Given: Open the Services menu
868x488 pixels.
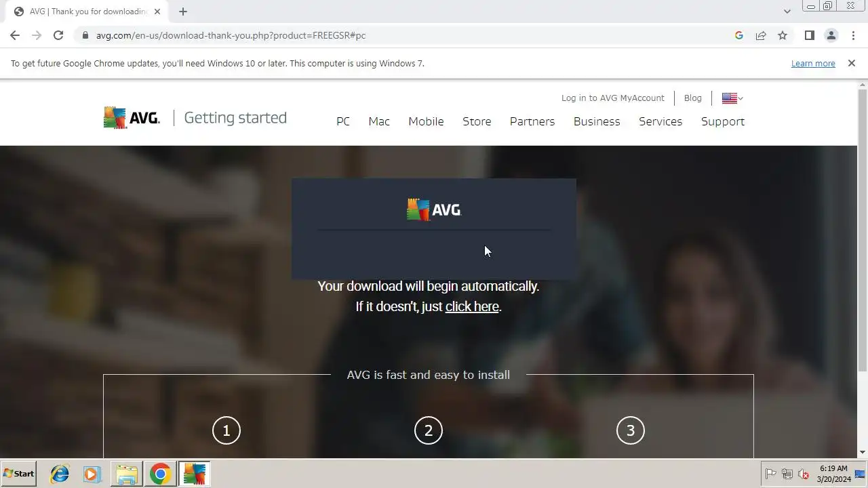Looking at the screenshot, I should (x=660, y=121).
